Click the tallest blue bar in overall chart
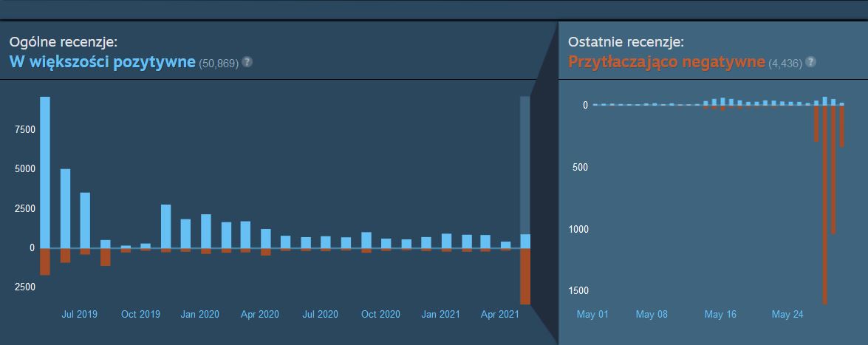The width and height of the screenshot is (868, 345). tap(45, 171)
